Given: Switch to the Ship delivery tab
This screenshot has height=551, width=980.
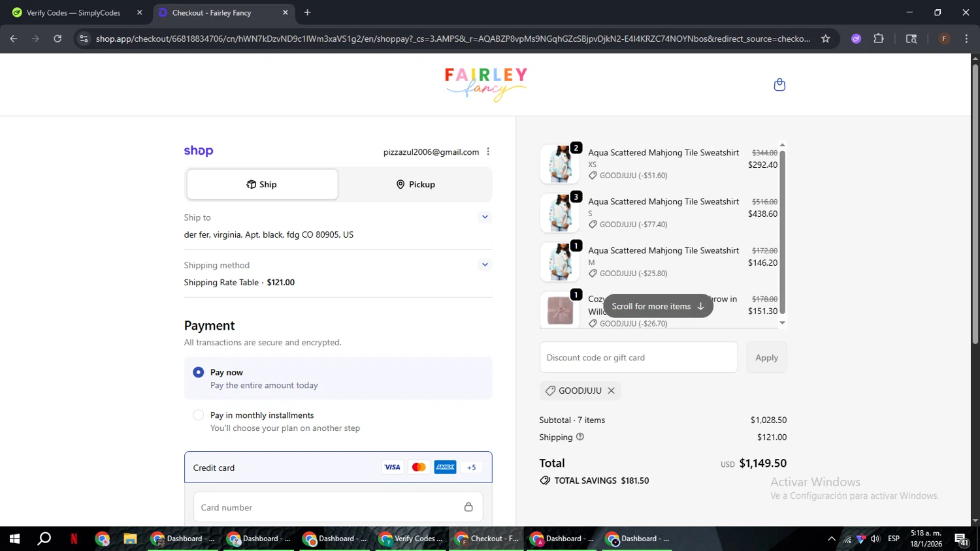Looking at the screenshot, I should [x=262, y=184].
